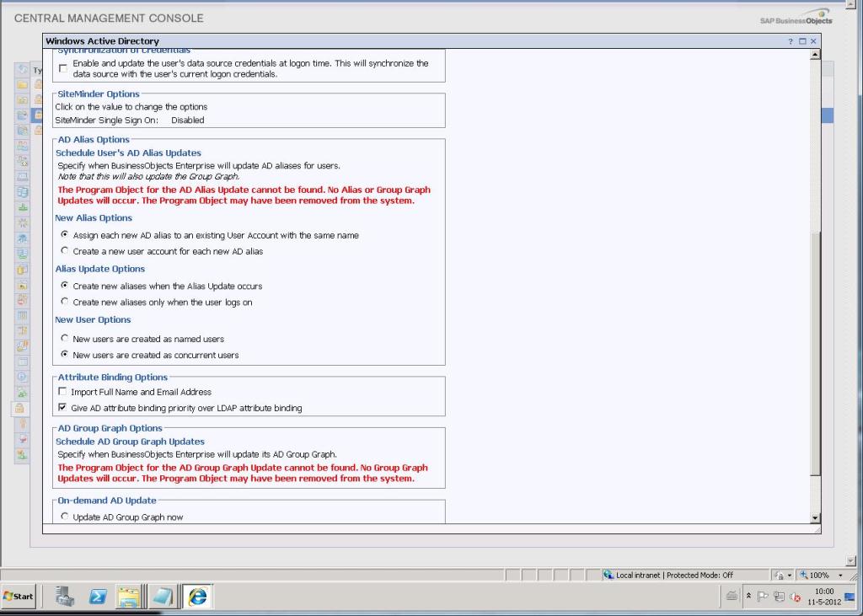This screenshot has height=616, width=863.
Task: Open the Help question mark in the dialog title bar
Action: (791, 41)
